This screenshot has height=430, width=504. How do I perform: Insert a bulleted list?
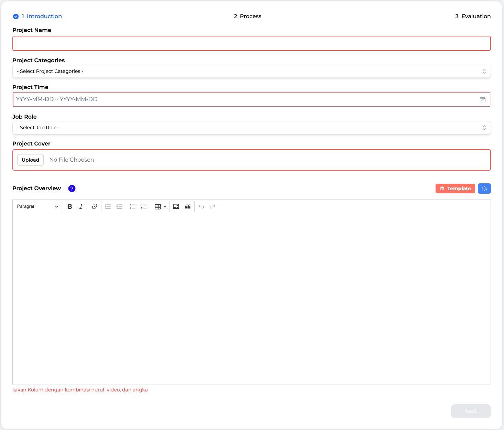132,206
